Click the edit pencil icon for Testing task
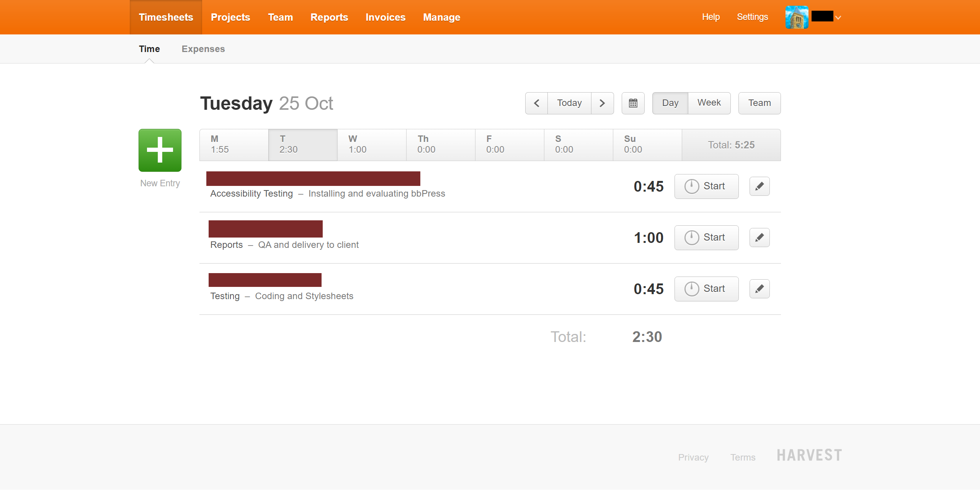Image resolution: width=980 pixels, height=490 pixels. coord(759,289)
